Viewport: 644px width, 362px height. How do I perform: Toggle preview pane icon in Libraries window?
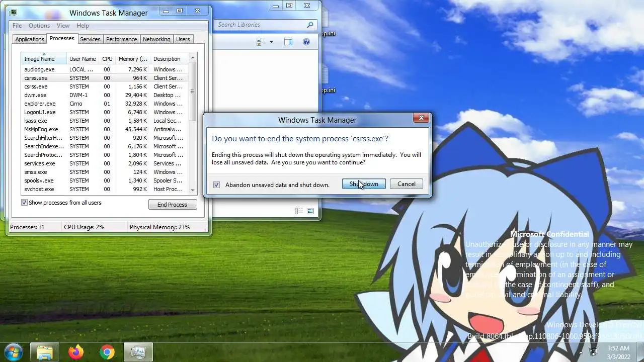[x=288, y=42]
